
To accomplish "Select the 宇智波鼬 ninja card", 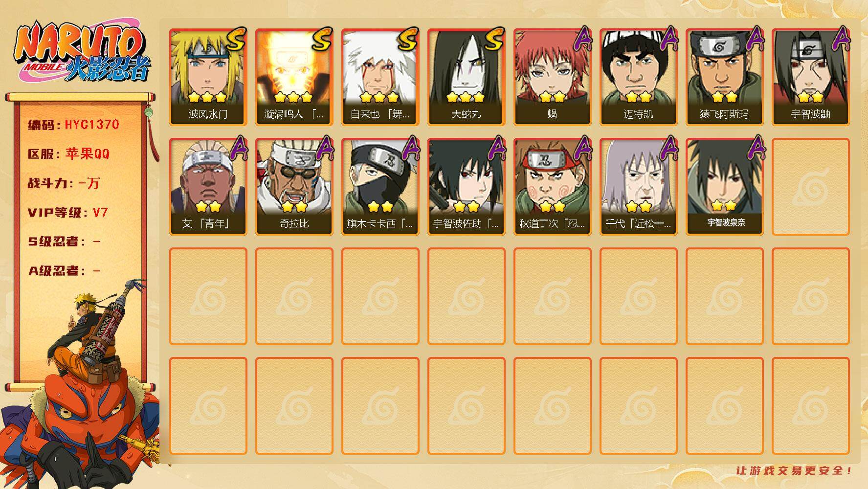I will click(x=810, y=77).
